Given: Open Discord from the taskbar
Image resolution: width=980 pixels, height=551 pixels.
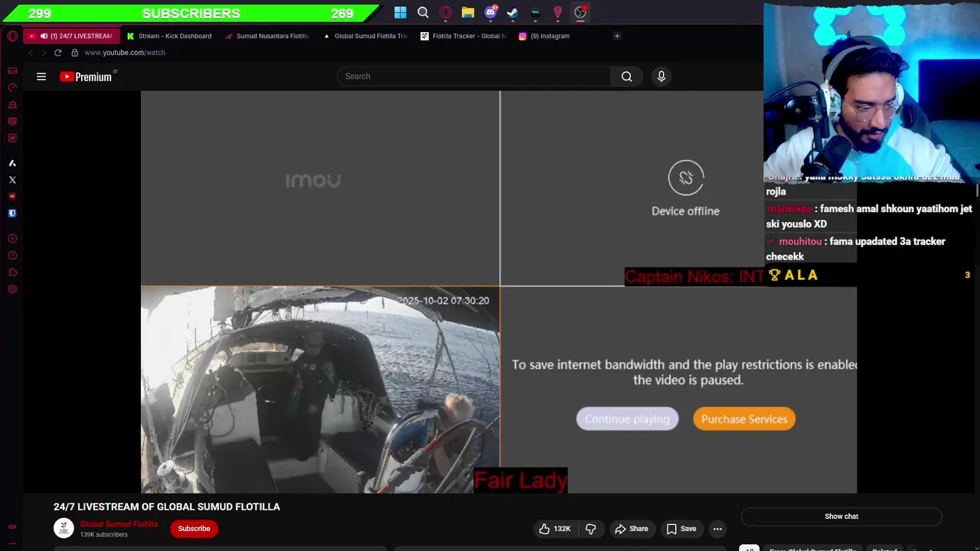Looking at the screenshot, I should 491,12.
